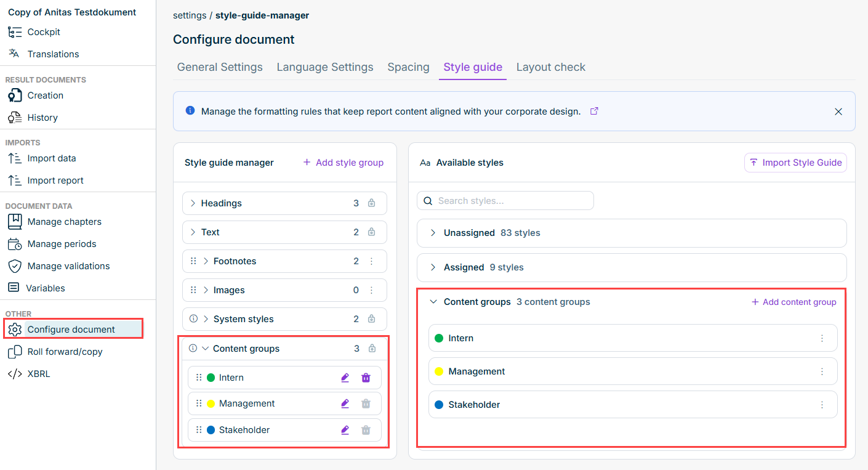Select the Style guide tab

[473, 67]
